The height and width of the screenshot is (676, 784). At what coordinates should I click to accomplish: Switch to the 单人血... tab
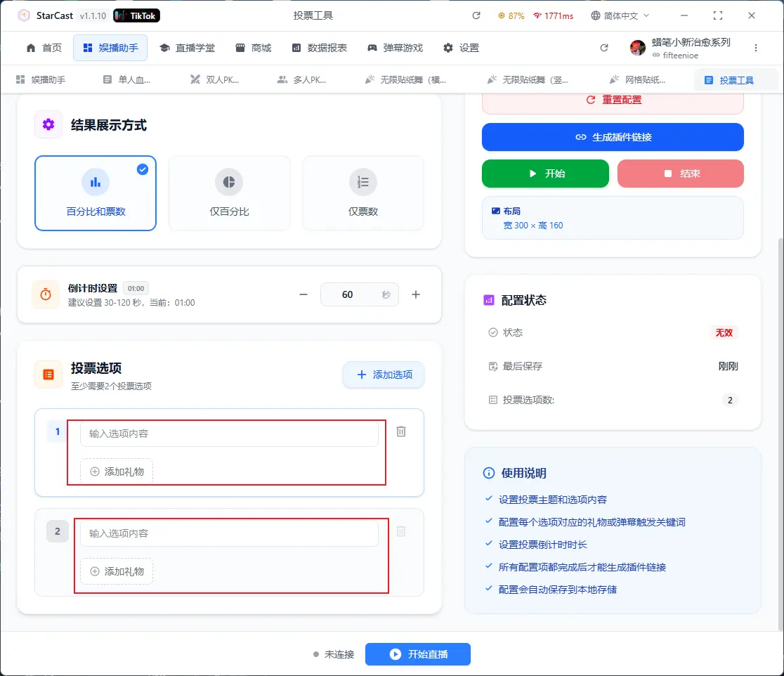point(126,80)
